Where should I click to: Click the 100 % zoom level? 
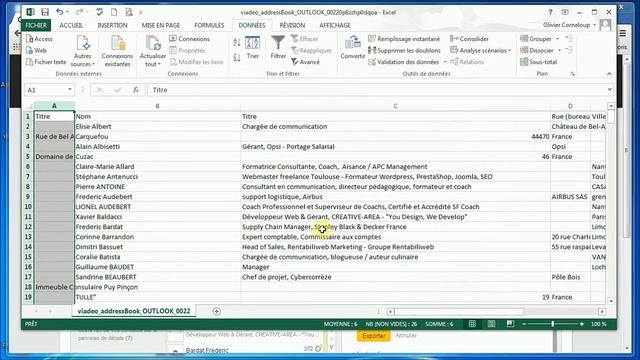point(599,324)
